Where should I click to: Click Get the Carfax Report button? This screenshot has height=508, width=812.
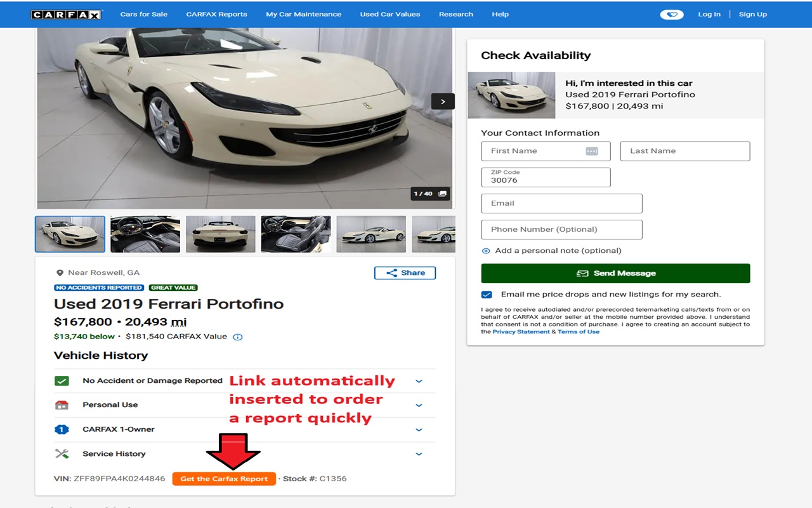click(224, 479)
